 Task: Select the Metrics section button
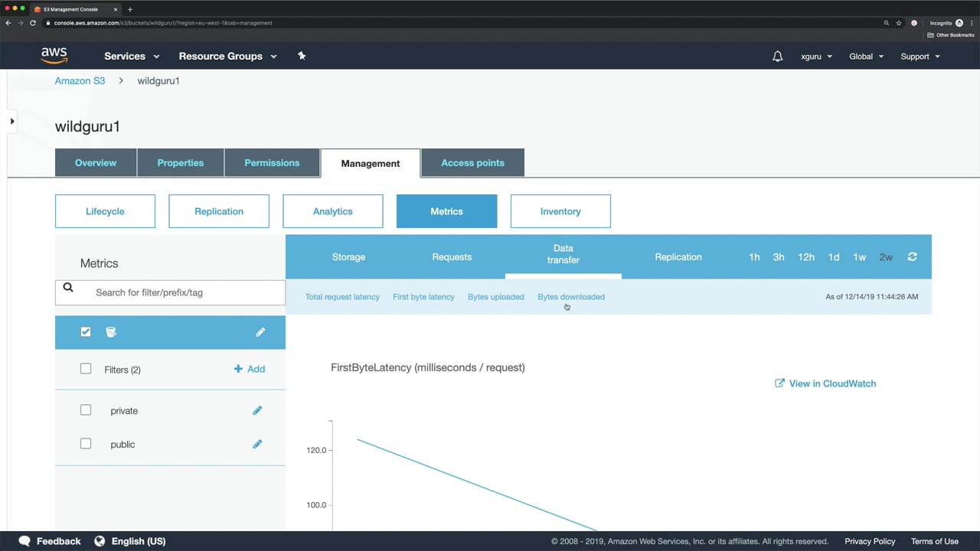446,211
